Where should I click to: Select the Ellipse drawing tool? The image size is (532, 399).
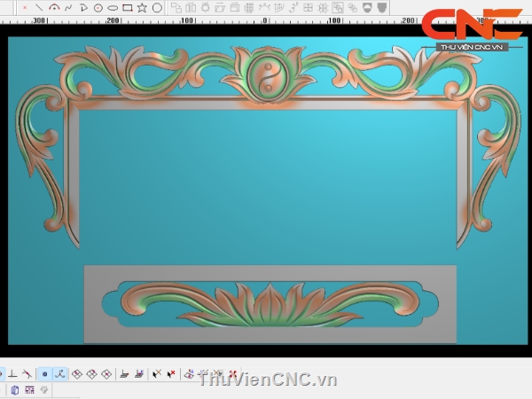click(113, 7)
